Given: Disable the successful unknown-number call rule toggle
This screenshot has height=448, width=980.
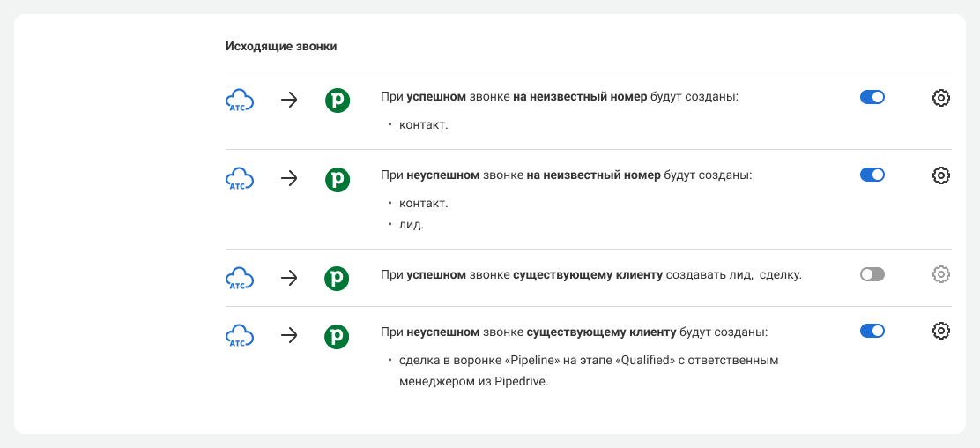Looking at the screenshot, I should click(872, 97).
